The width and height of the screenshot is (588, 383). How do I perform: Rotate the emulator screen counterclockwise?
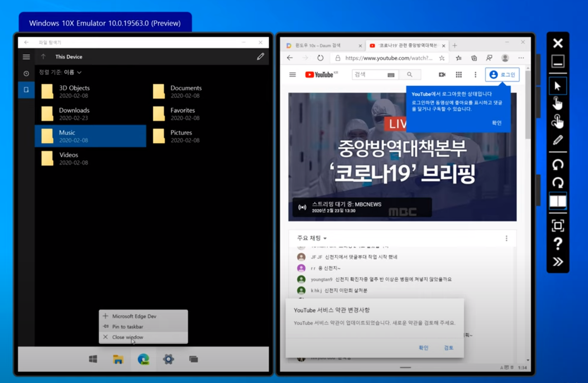click(557, 165)
